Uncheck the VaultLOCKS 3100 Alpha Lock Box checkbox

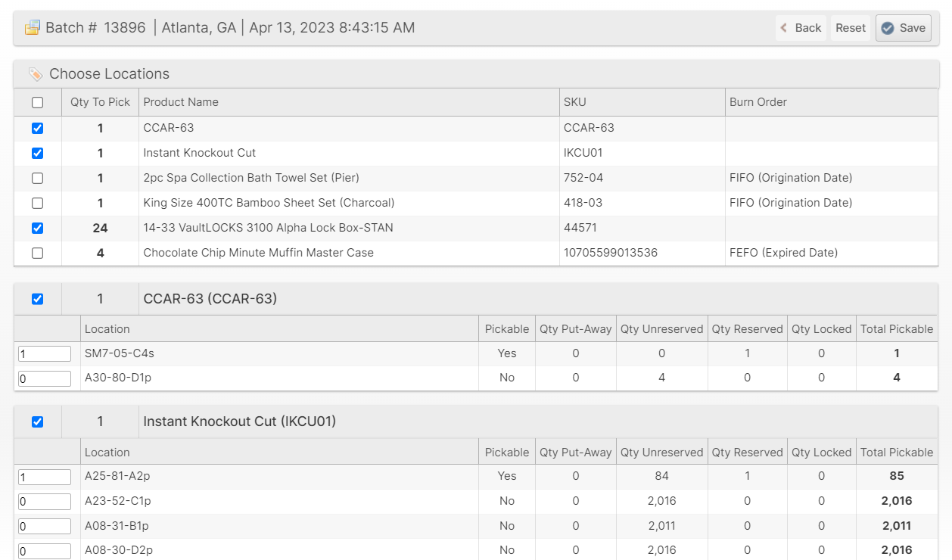pos(37,229)
